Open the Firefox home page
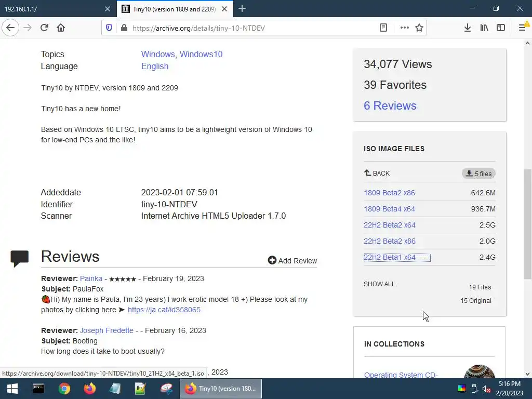The image size is (532, 399). 61,28
